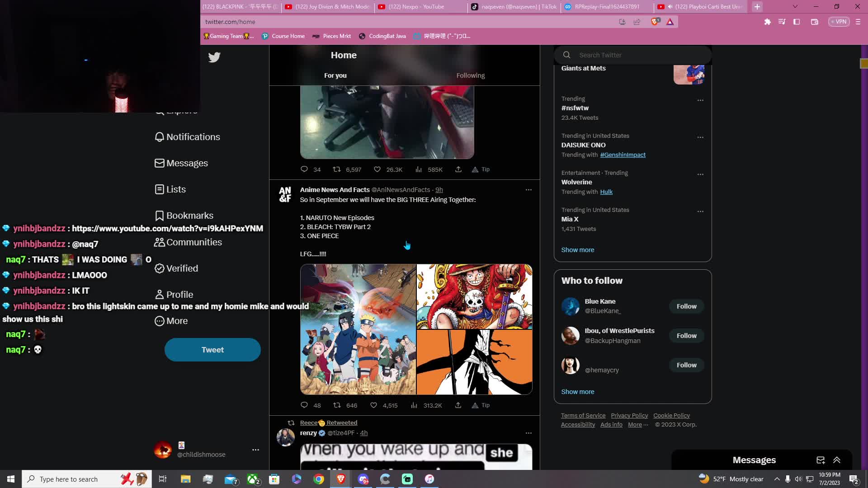Mute the Playboi Carti tab audio

tap(670, 7)
